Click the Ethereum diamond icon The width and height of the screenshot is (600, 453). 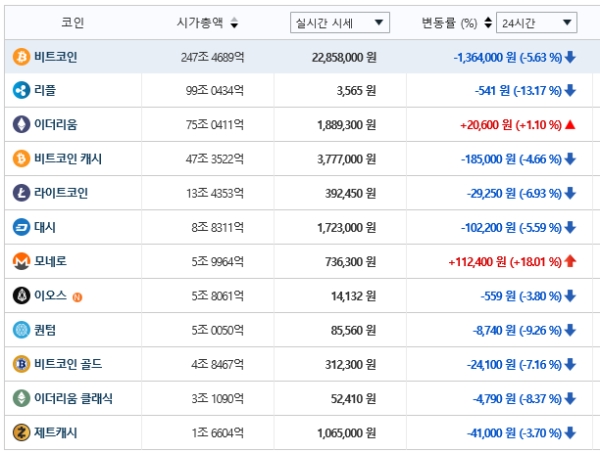tap(21, 125)
